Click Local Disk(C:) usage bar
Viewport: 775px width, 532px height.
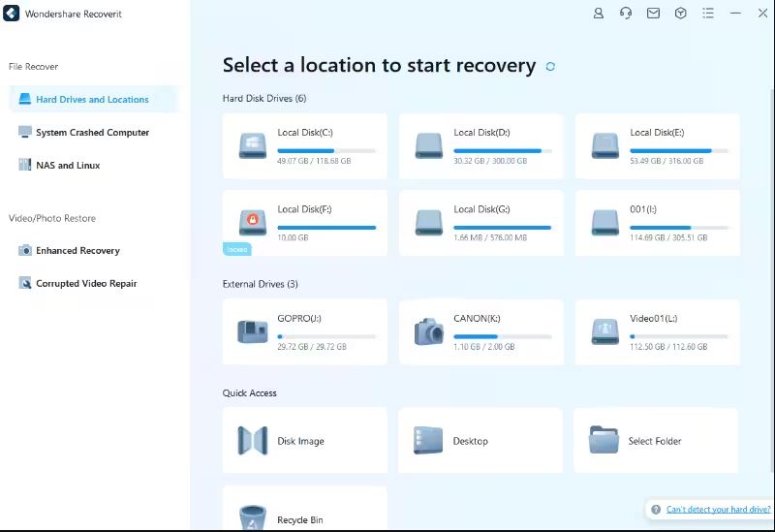click(326, 151)
